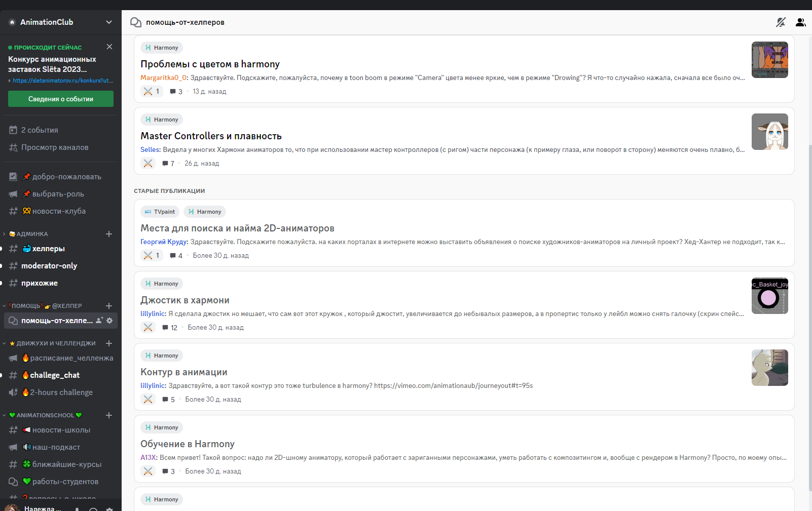Screen dimensions: 812x511
Task: Open the наш-подкаст channel
Action: 61,447
